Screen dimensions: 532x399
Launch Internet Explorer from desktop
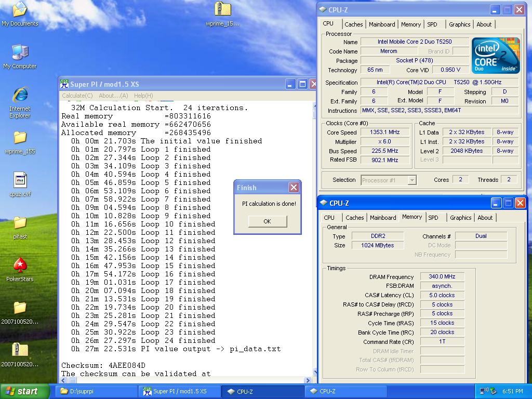point(20,102)
